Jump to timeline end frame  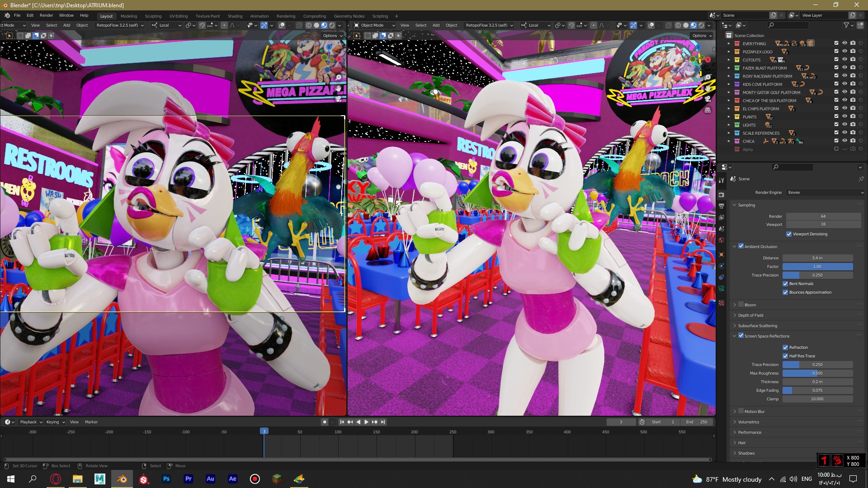[383, 422]
